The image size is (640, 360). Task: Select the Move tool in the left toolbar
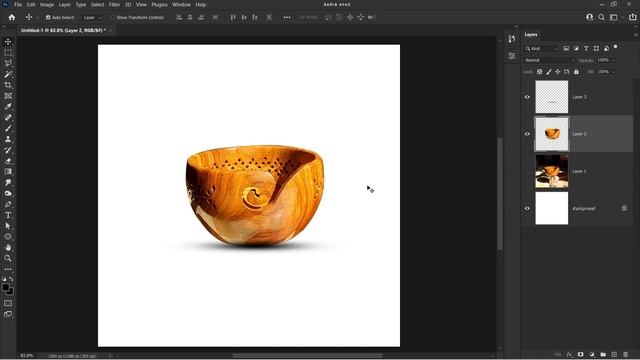click(8, 42)
